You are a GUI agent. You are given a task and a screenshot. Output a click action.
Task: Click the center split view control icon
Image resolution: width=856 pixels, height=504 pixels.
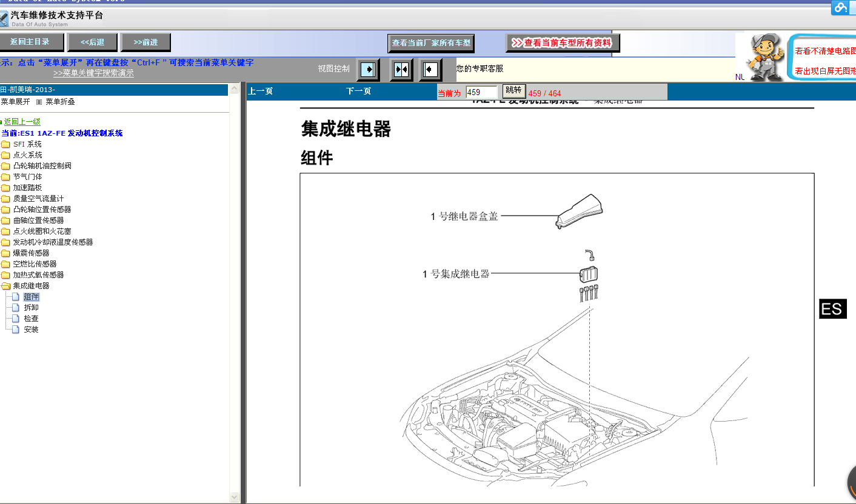[x=401, y=70]
